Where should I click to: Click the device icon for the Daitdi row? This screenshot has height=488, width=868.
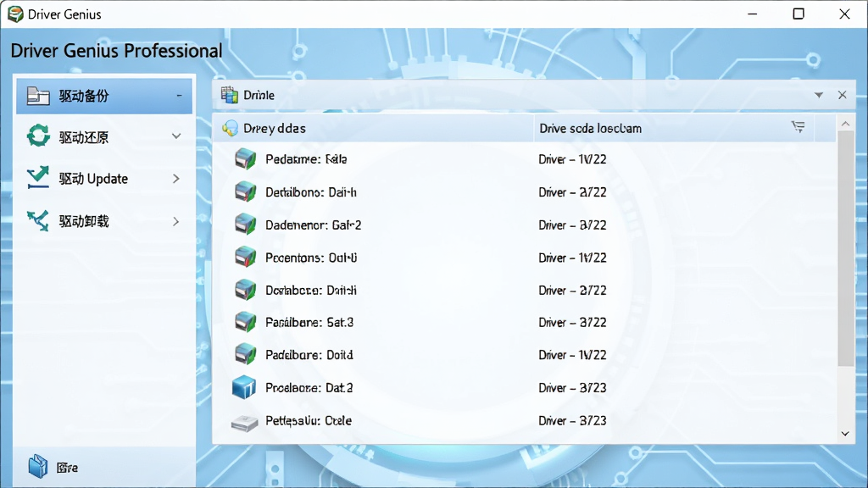tap(245, 290)
